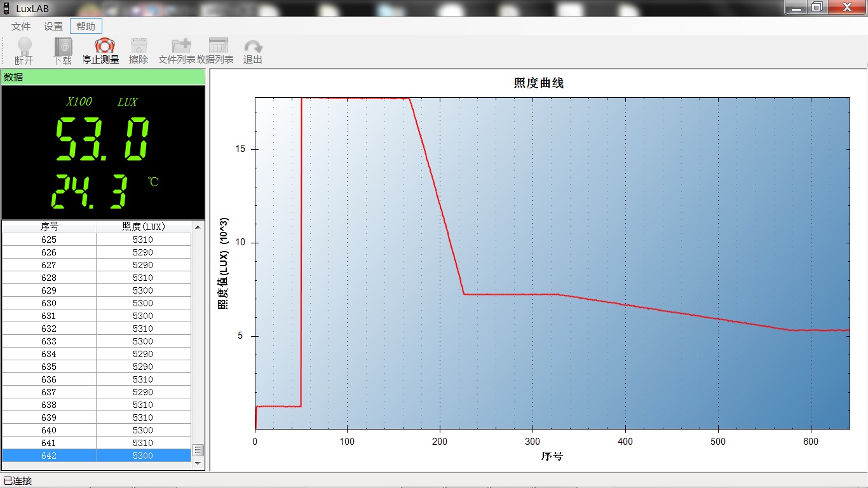Select the row numbered 630

click(x=97, y=303)
